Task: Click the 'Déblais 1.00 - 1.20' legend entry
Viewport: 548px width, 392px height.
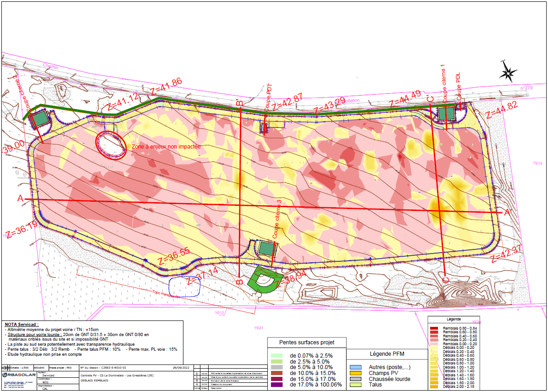Action: [x=459, y=367]
